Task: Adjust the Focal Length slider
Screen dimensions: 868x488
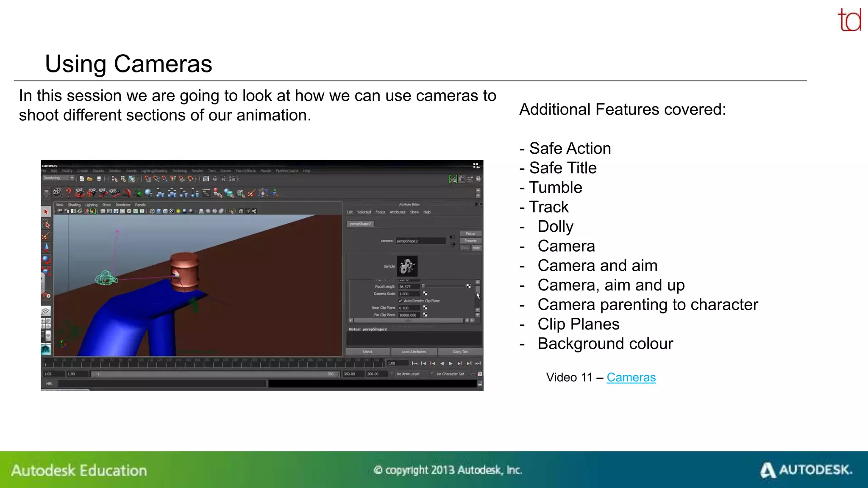Action: [423, 286]
